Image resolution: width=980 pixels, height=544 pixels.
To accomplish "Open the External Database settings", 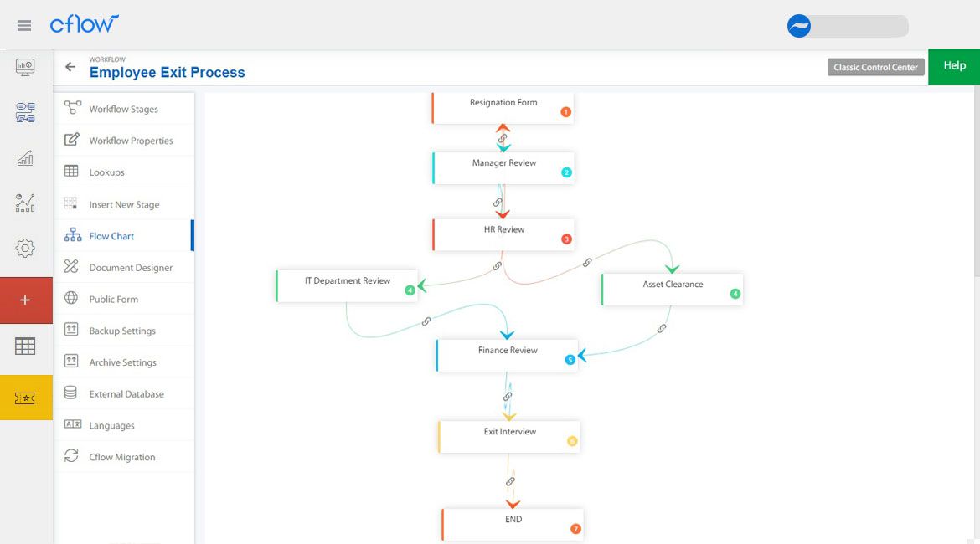I will (x=127, y=393).
